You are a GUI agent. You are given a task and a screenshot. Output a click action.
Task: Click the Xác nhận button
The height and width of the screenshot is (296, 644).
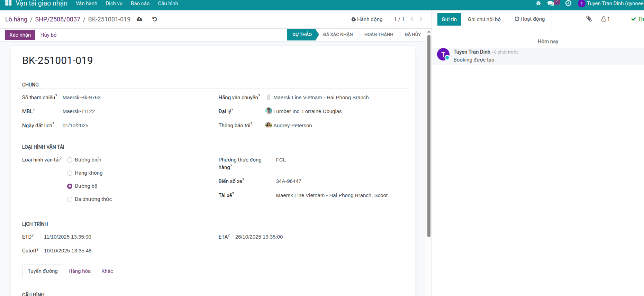20,35
